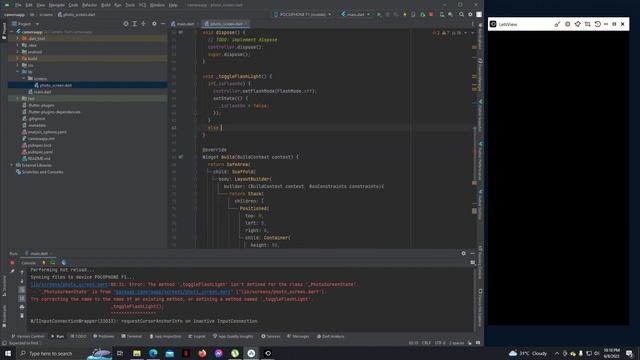The width and height of the screenshot is (640, 360).
Task: Select main.dart in project tree
Action: [x=42, y=92]
